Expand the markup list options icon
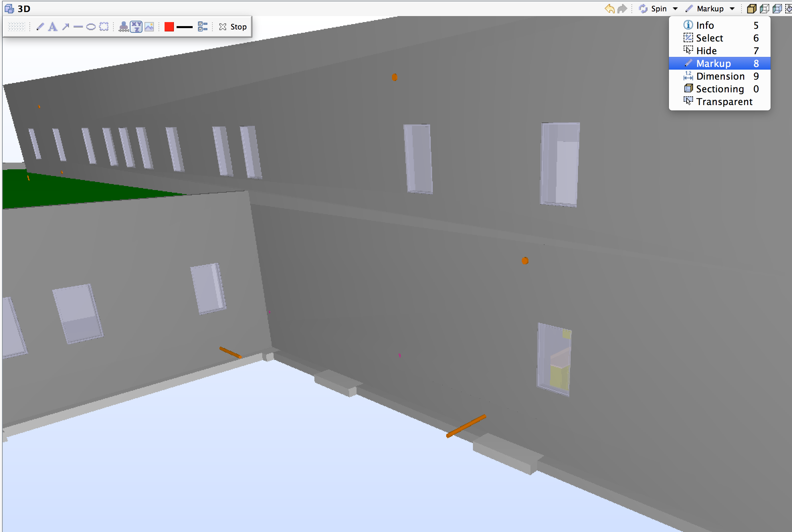Viewport: 792px width, 532px height. click(x=202, y=26)
